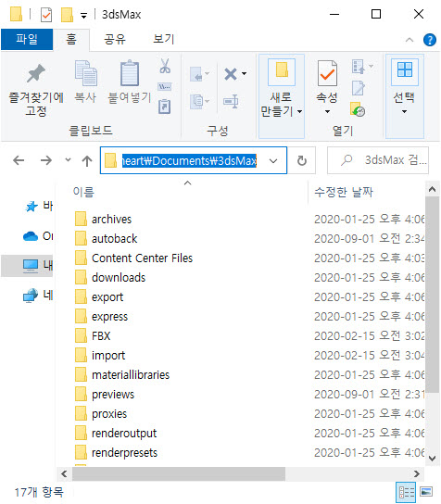Select the previews folder
This screenshot has width=441, height=504.
click(113, 395)
